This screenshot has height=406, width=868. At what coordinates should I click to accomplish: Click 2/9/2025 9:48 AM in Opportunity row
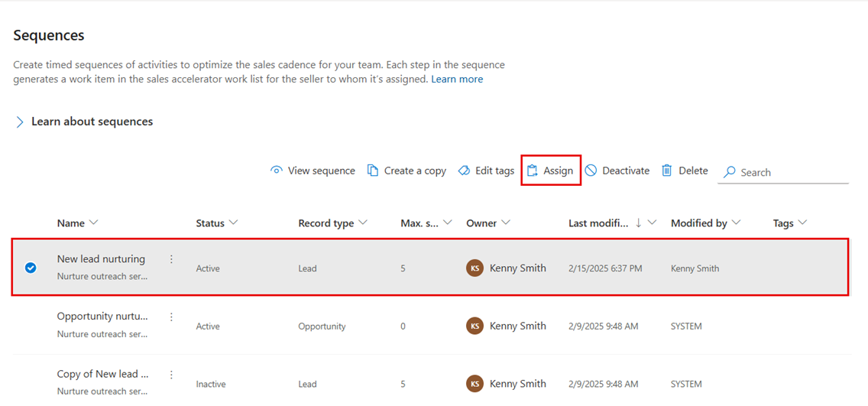tap(604, 326)
